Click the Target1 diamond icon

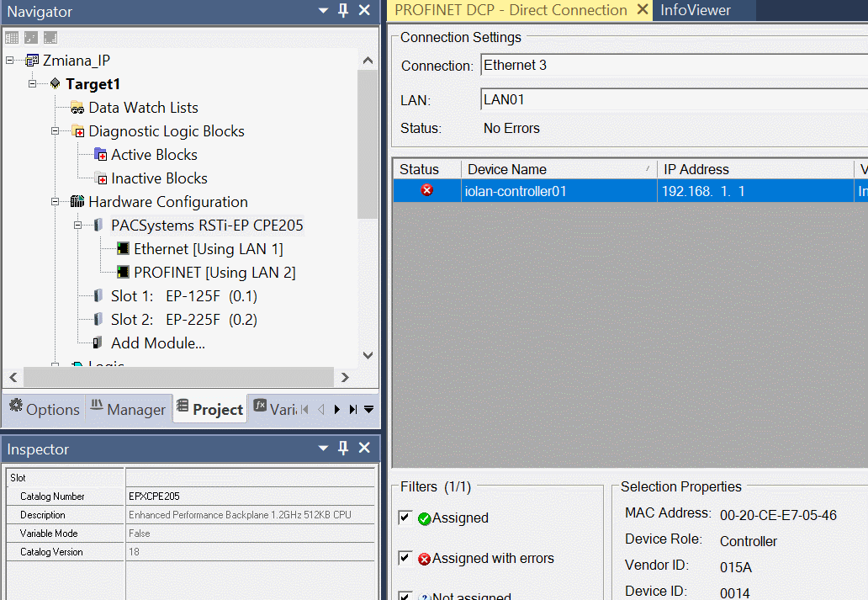pos(55,83)
